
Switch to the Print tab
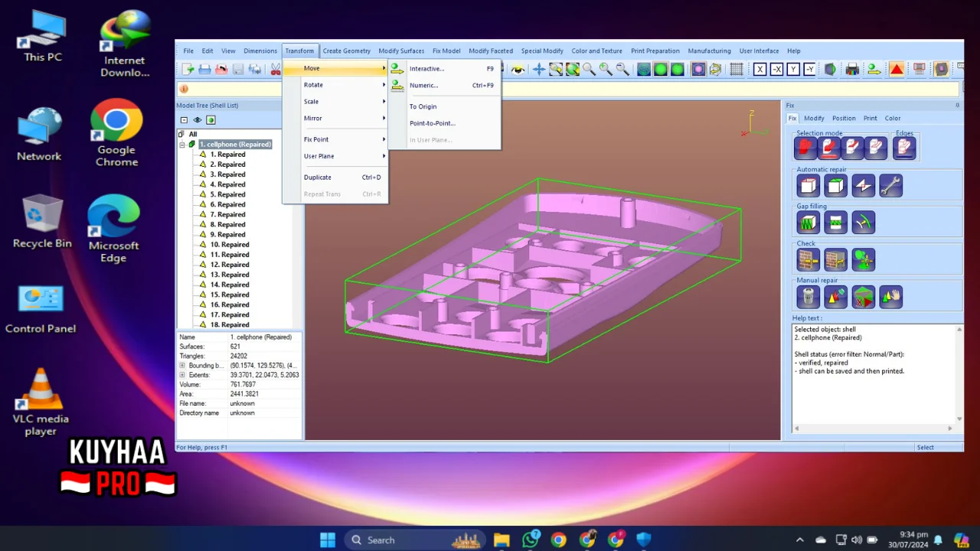pos(871,119)
